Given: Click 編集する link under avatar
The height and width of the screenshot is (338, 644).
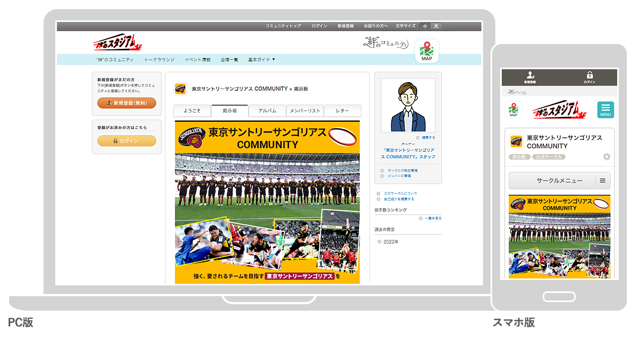Looking at the screenshot, I should (429, 138).
